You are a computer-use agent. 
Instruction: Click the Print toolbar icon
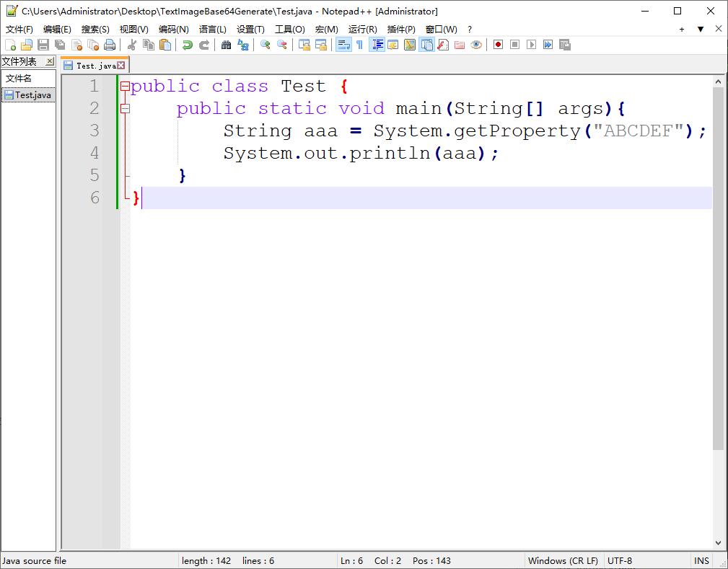109,45
